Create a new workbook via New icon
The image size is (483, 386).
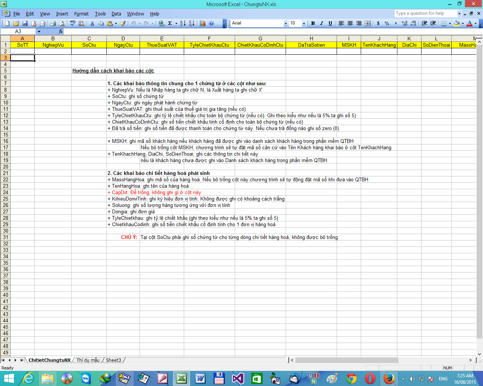point(7,23)
